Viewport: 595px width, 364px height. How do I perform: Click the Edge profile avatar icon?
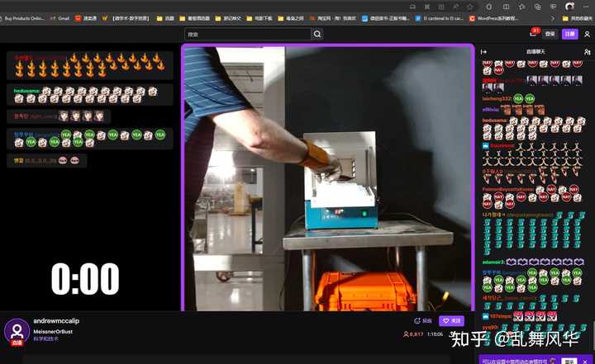pos(569,6)
